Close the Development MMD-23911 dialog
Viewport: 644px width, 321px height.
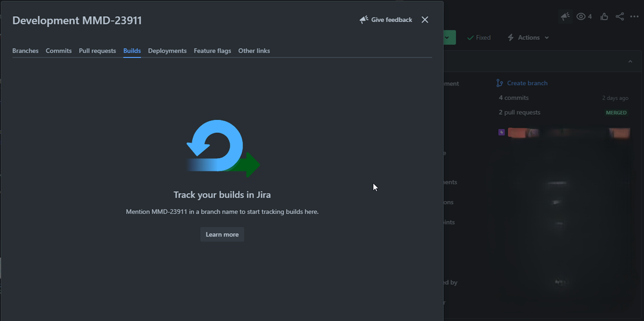[425, 20]
